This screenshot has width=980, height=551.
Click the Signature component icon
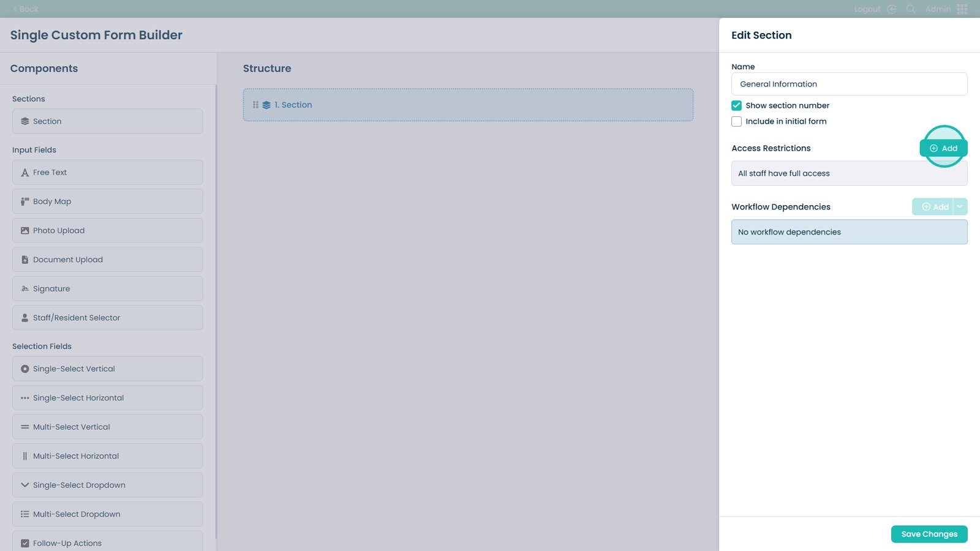(25, 289)
